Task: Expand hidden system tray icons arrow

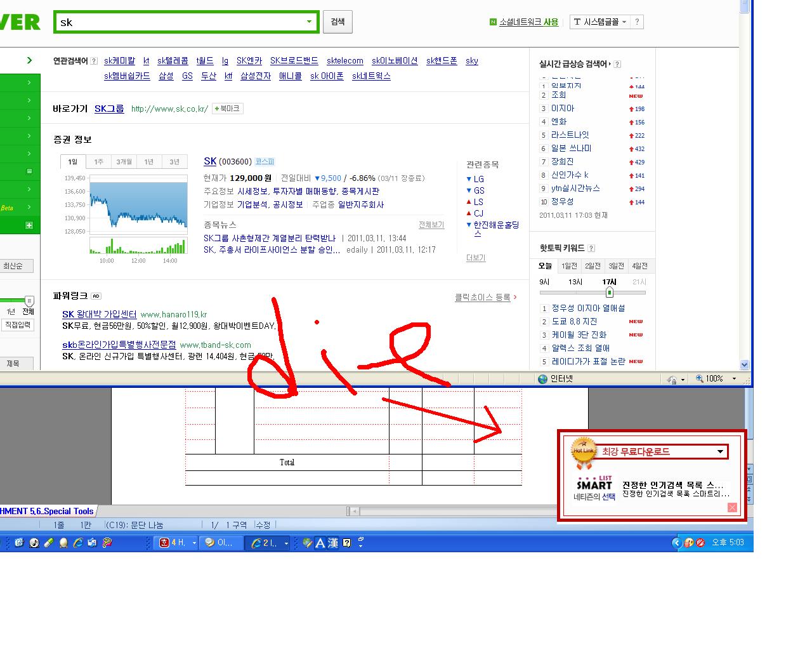Action: 676,543
